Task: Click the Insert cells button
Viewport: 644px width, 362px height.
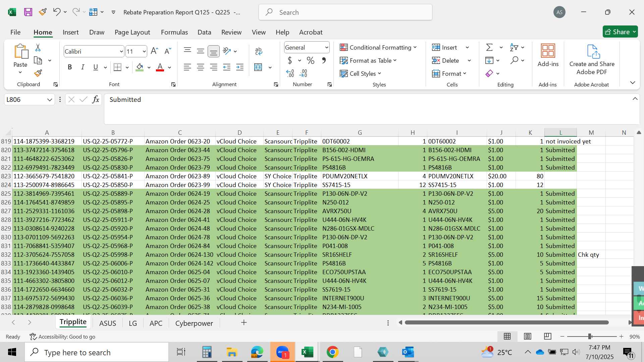Action: click(444, 48)
